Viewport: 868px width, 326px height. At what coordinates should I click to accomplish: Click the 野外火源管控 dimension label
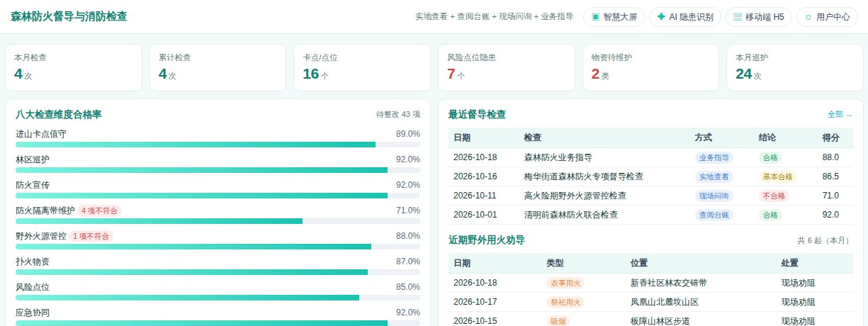[x=41, y=236]
